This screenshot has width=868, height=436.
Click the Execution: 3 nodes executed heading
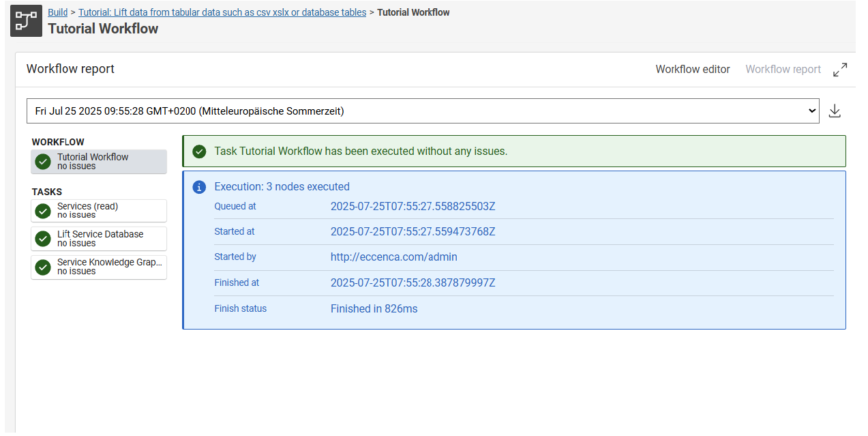[x=282, y=187]
